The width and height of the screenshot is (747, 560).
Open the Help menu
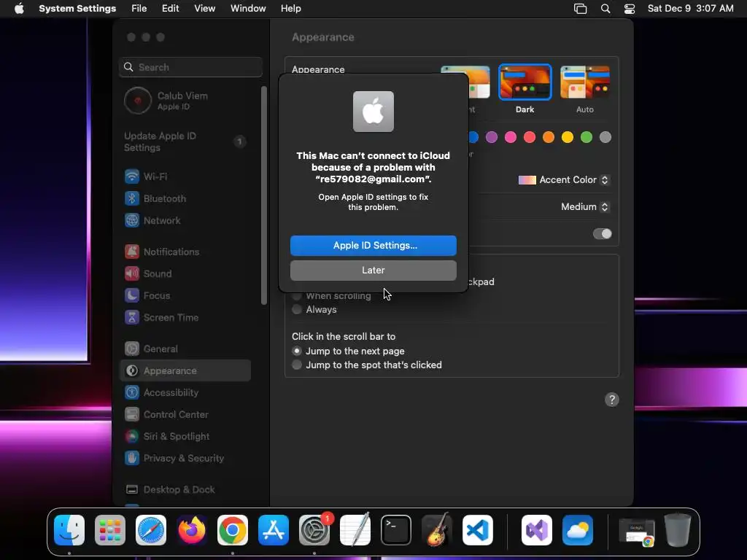290,9
